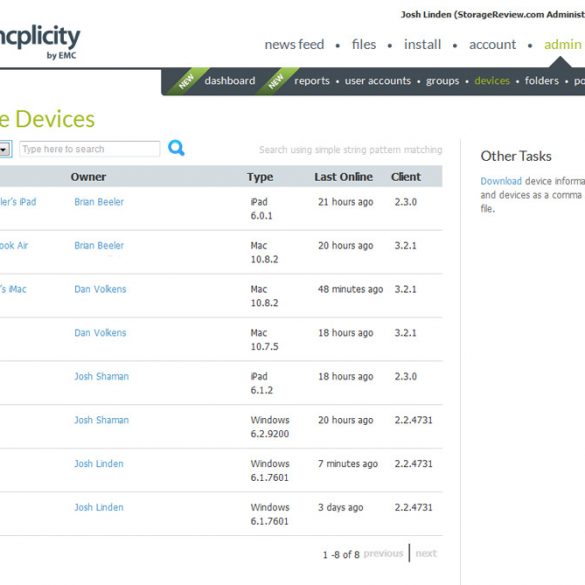Click Download device information link

[501, 181]
